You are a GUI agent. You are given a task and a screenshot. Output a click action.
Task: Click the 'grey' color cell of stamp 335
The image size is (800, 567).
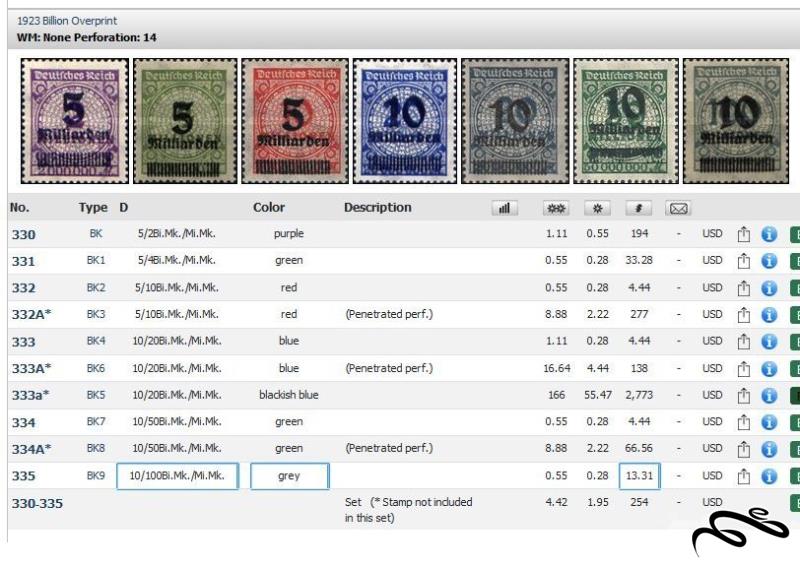pos(289,476)
